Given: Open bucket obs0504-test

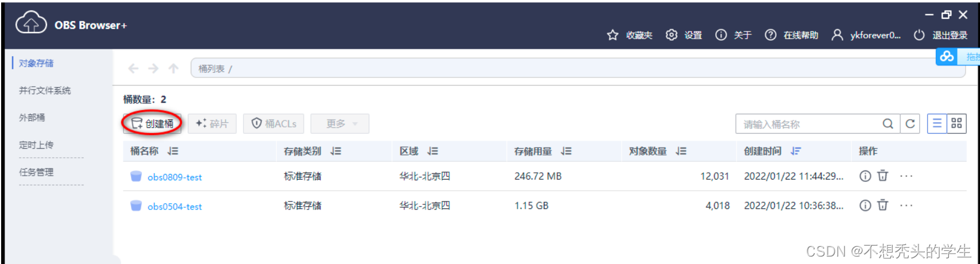Looking at the screenshot, I should pyautogui.click(x=175, y=207).
